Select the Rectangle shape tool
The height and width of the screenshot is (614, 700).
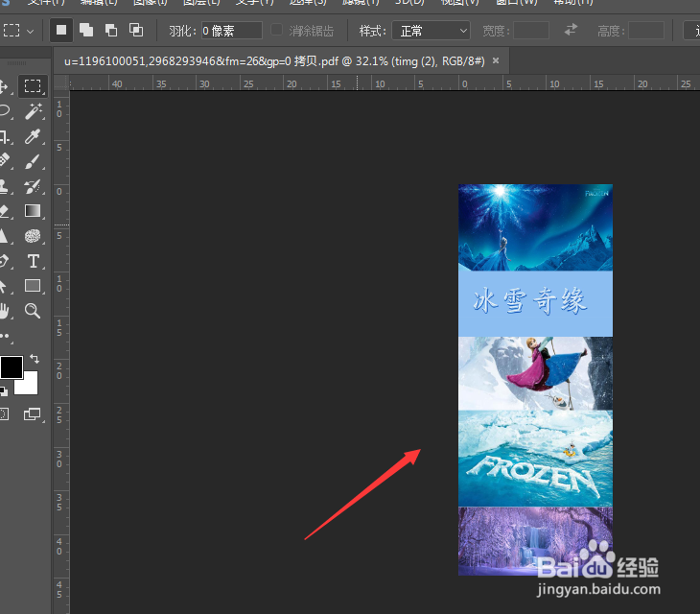33,286
